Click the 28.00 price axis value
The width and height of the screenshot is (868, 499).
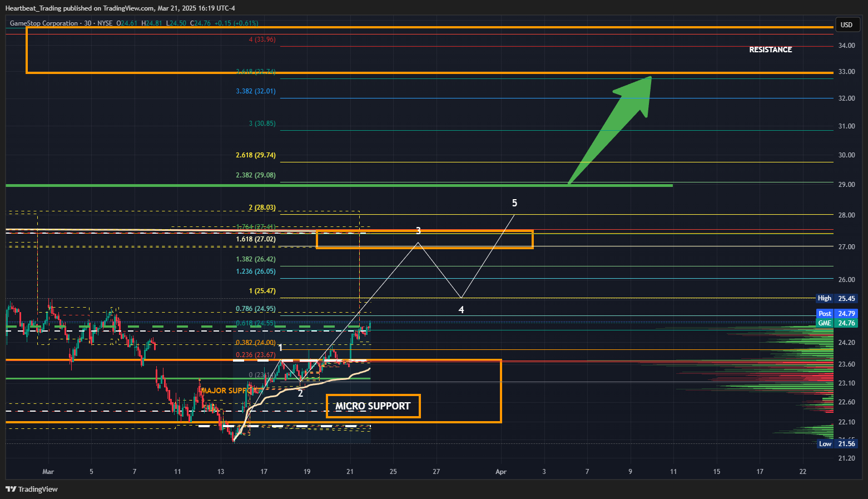click(846, 215)
